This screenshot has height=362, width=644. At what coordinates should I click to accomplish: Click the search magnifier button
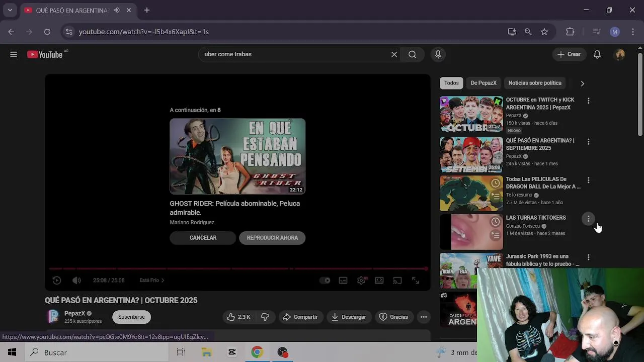(412, 54)
